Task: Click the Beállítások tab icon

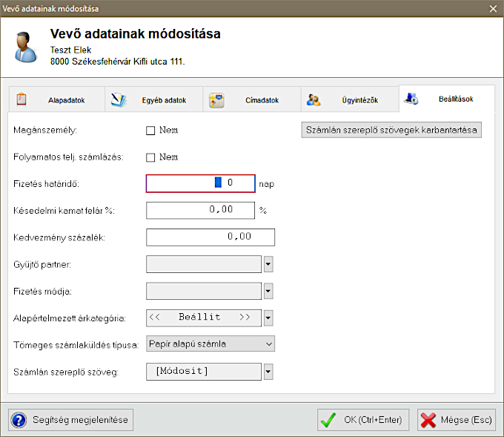Action: coord(411,99)
